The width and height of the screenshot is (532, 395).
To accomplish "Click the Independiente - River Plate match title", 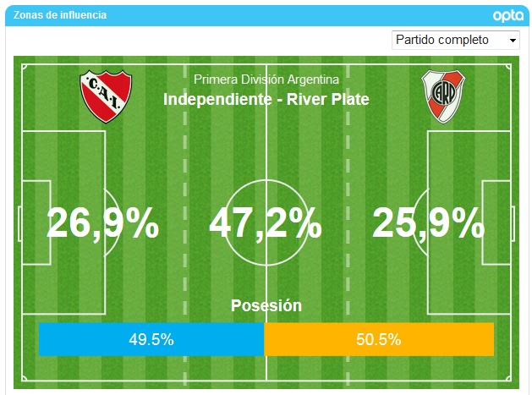I will [x=266, y=100].
